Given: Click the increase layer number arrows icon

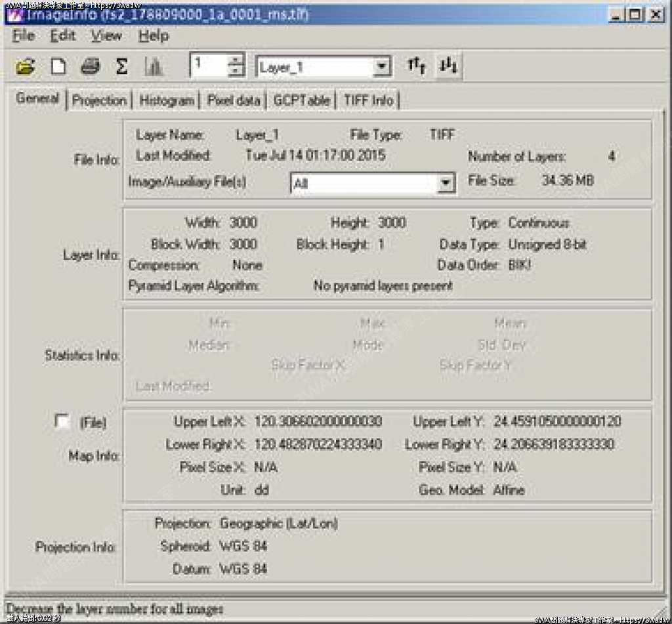Looking at the screenshot, I should [417, 65].
